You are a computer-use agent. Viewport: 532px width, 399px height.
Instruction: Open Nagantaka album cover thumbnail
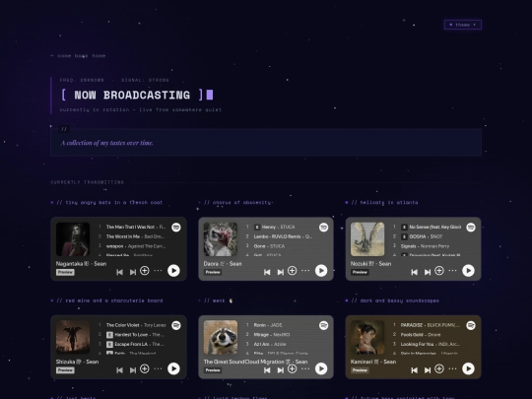tap(73, 239)
